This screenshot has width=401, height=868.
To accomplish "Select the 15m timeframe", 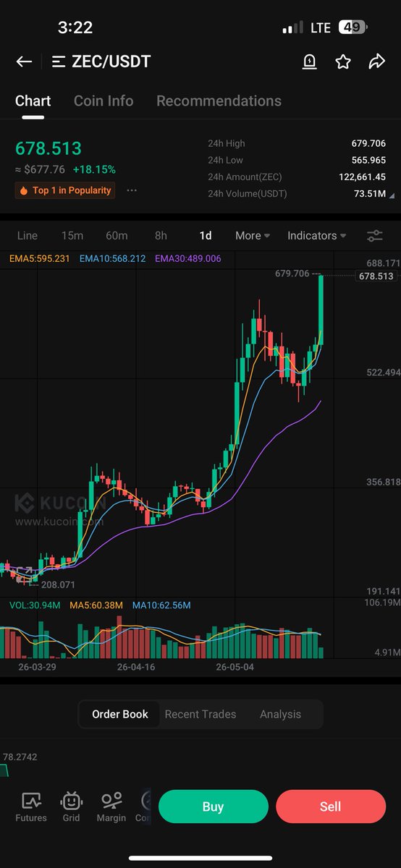I will (x=72, y=236).
